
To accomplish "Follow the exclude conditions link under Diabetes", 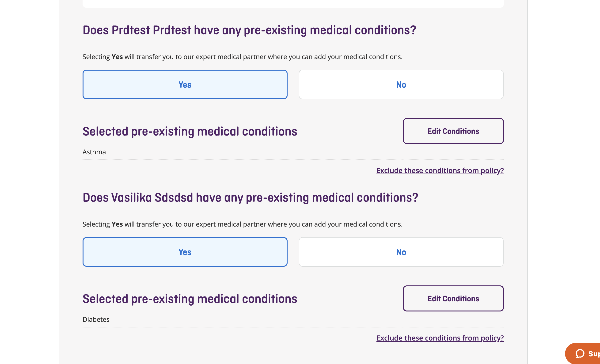I will pos(440,338).
